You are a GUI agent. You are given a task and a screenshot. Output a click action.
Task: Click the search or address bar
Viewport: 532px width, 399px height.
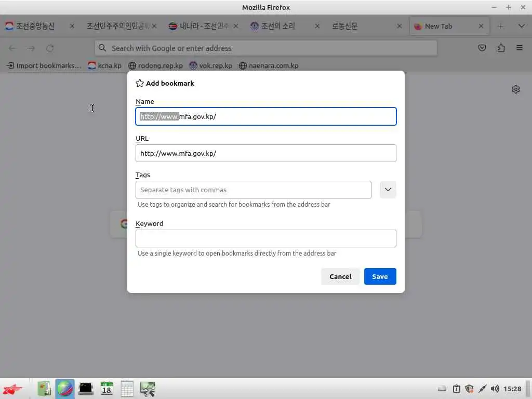coord(265,48)
